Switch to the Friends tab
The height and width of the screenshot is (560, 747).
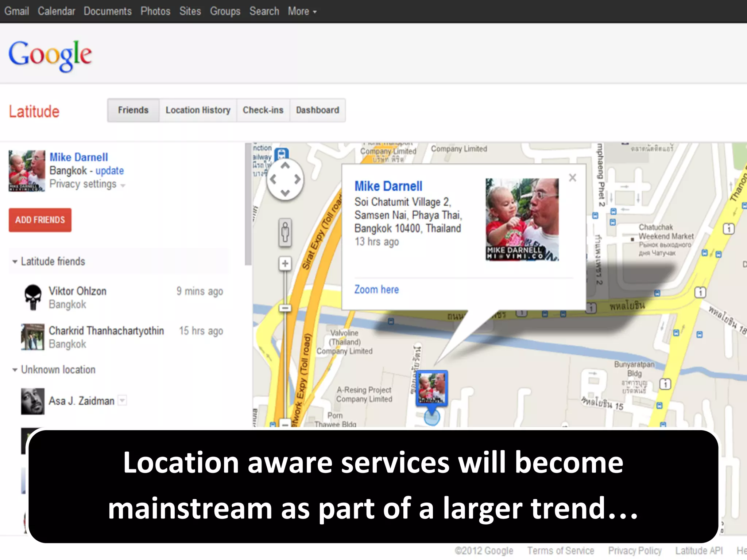pos(133,110)
